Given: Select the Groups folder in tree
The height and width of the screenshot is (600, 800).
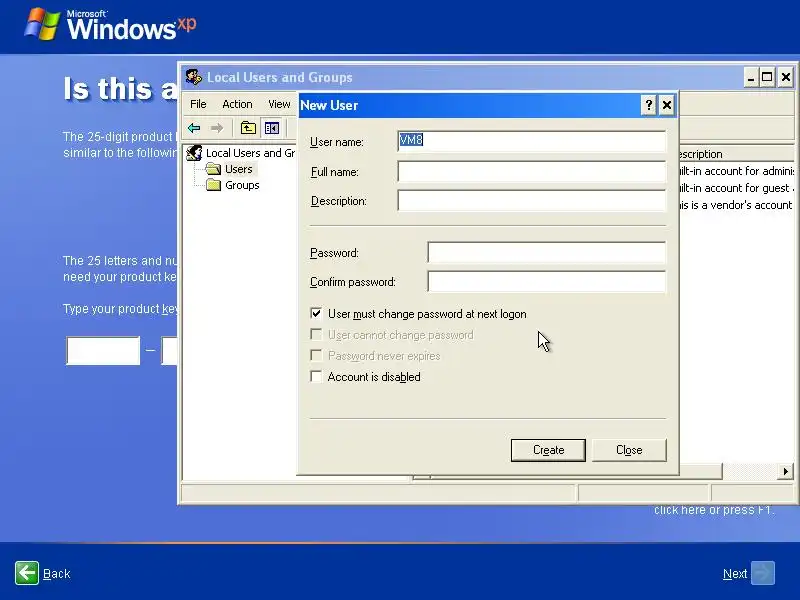Looking at the screenshot, I should click(x=233, y=185).
